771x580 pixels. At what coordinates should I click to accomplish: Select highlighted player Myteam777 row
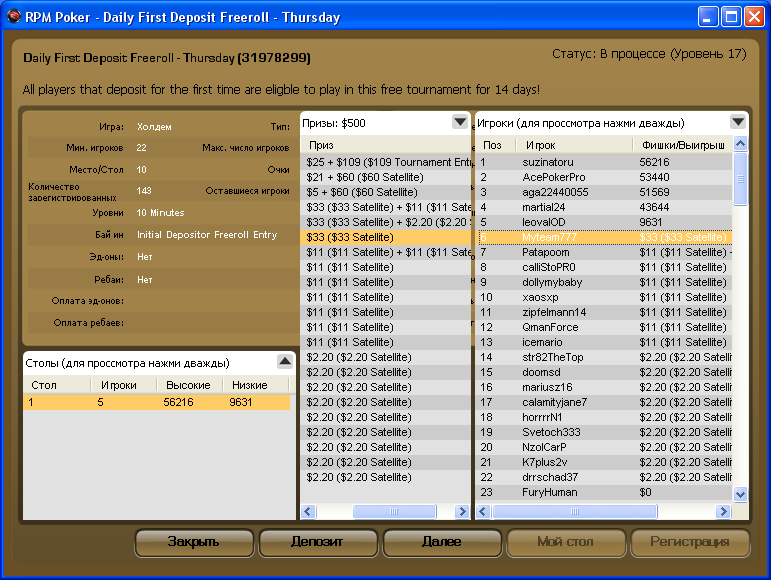(604, 237)
